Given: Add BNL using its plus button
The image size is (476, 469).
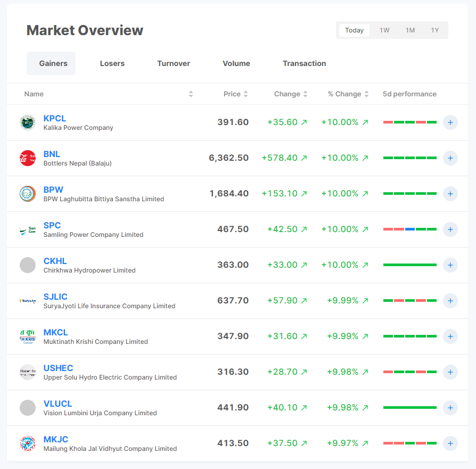Looking at the screenshot, I should point(450,158).
